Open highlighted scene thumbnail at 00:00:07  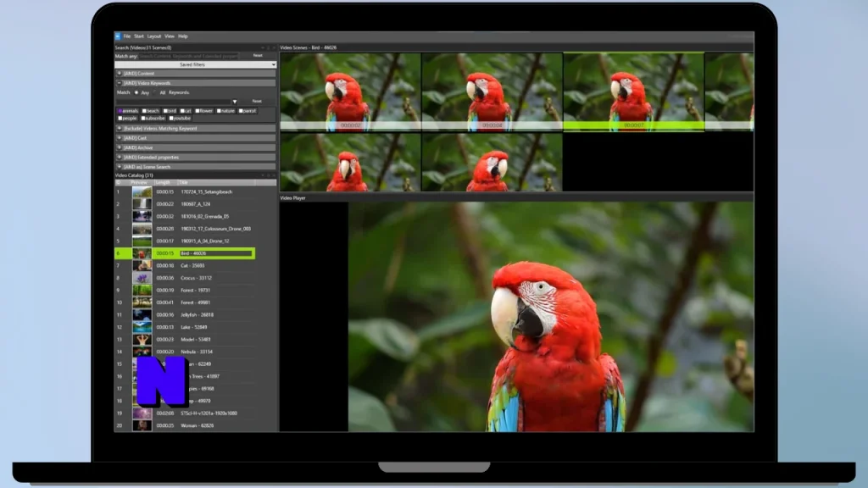[x=634, y=91]
